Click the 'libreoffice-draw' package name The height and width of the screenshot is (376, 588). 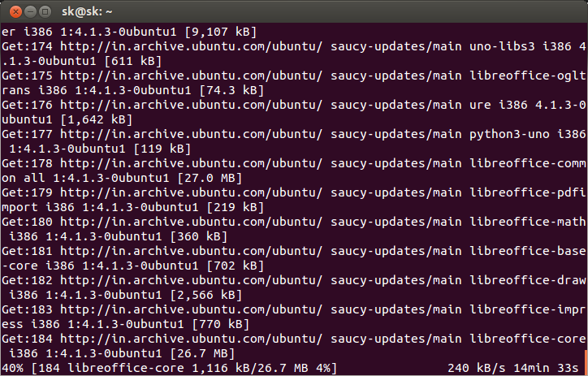528,280
